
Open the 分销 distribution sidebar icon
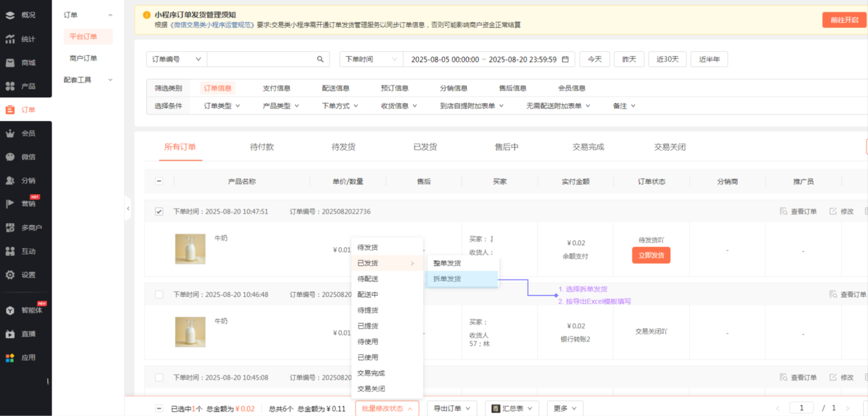pyautogui.click(x=10, y=180)
